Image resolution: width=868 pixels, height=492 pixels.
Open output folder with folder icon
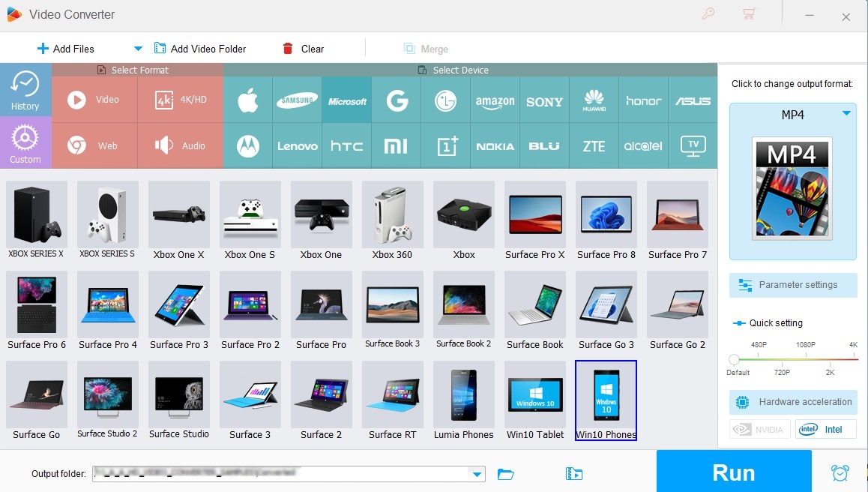pyautogui.click(x=506, y=474)
